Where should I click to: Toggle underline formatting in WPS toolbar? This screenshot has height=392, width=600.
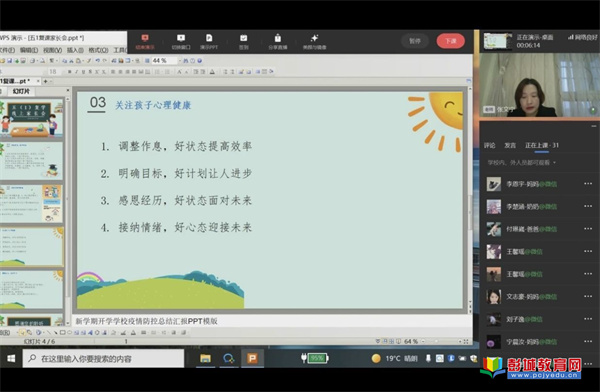click(x=83, y=72)
